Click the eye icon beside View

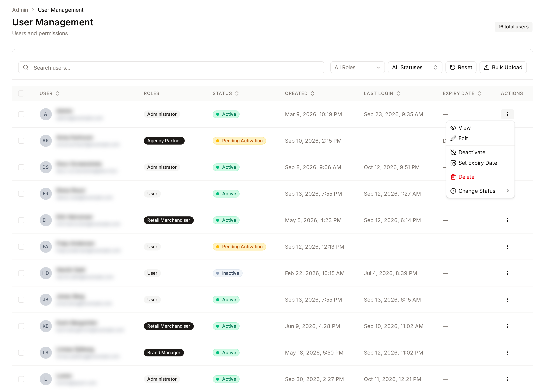pyautogui.click(x=453, y=128)
